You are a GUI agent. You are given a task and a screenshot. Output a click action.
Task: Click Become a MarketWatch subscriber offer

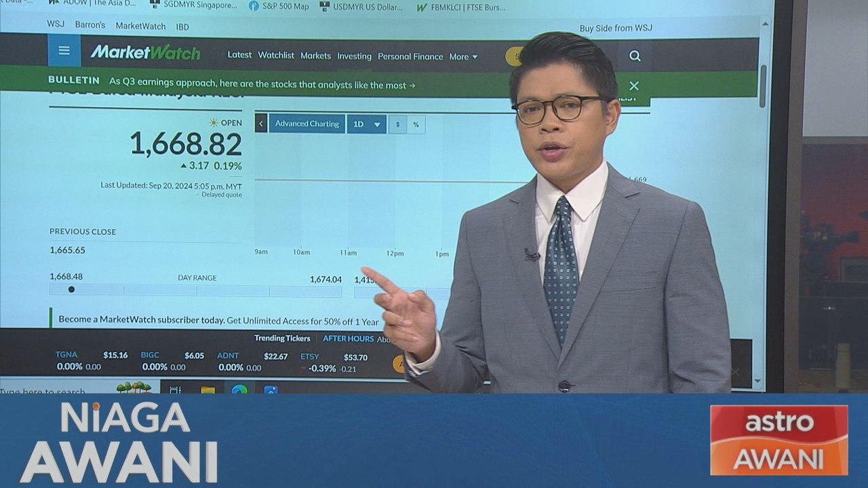pos(218,320)
